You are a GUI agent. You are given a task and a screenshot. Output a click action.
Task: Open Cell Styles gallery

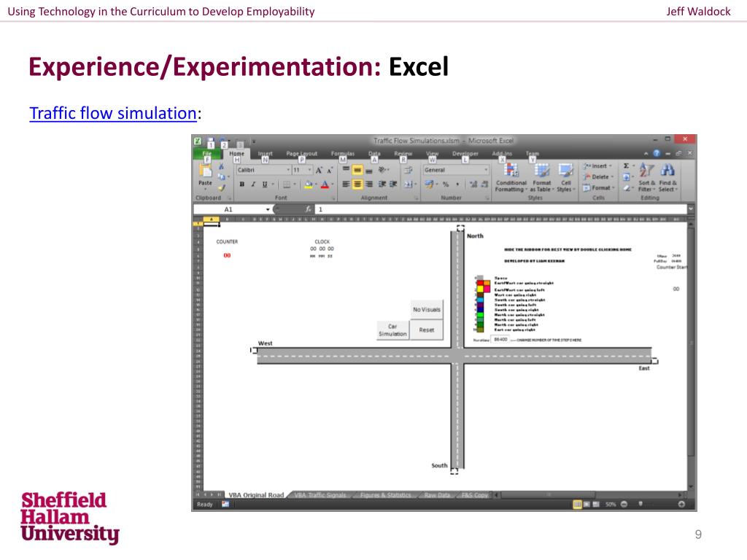566,178
